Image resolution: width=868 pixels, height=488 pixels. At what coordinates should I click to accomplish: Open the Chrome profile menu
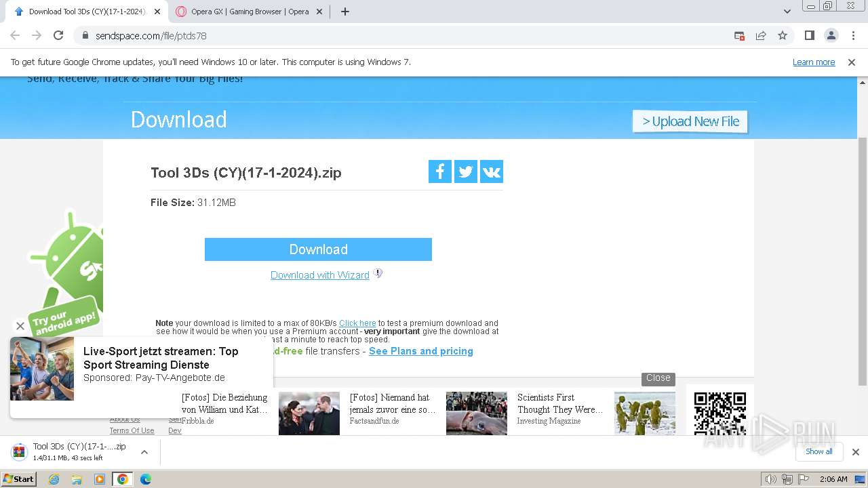point(831,35)
